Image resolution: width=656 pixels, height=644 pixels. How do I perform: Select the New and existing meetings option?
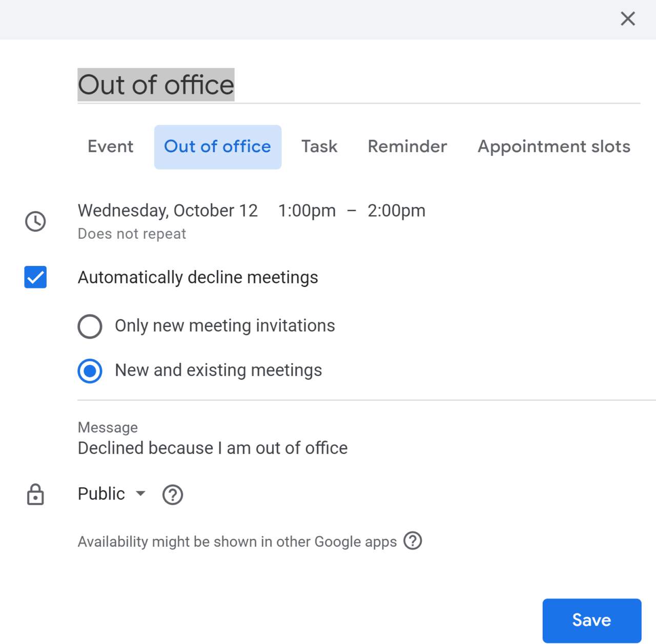(x=90, y=370)
